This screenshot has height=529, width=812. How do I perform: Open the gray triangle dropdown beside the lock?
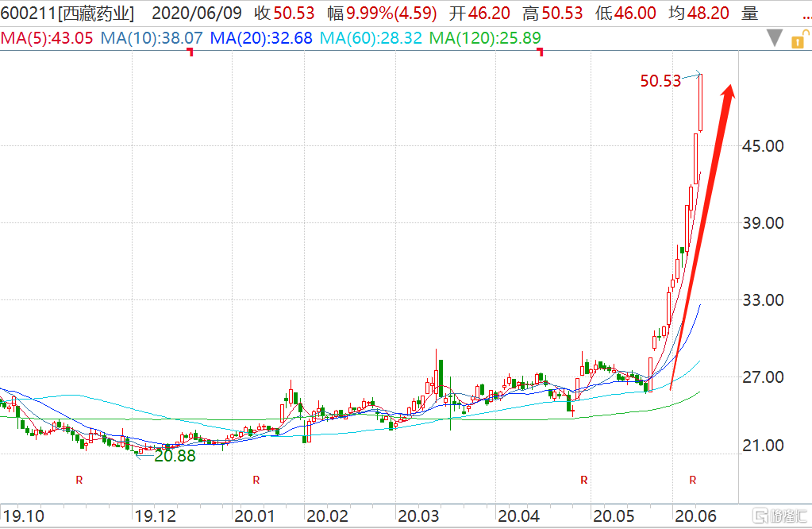pyautogui.click(x=774, y=38)
